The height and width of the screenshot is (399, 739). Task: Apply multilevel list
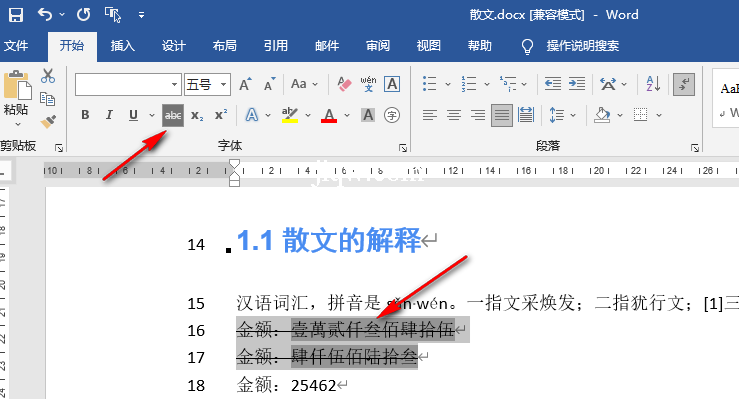508,84
